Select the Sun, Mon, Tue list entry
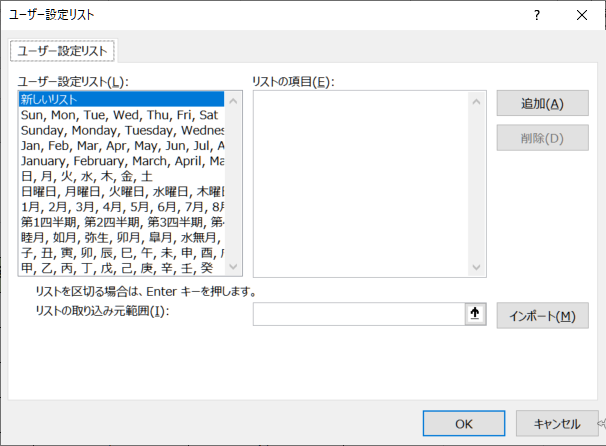606x446 pixels. [x=119, y=115]
